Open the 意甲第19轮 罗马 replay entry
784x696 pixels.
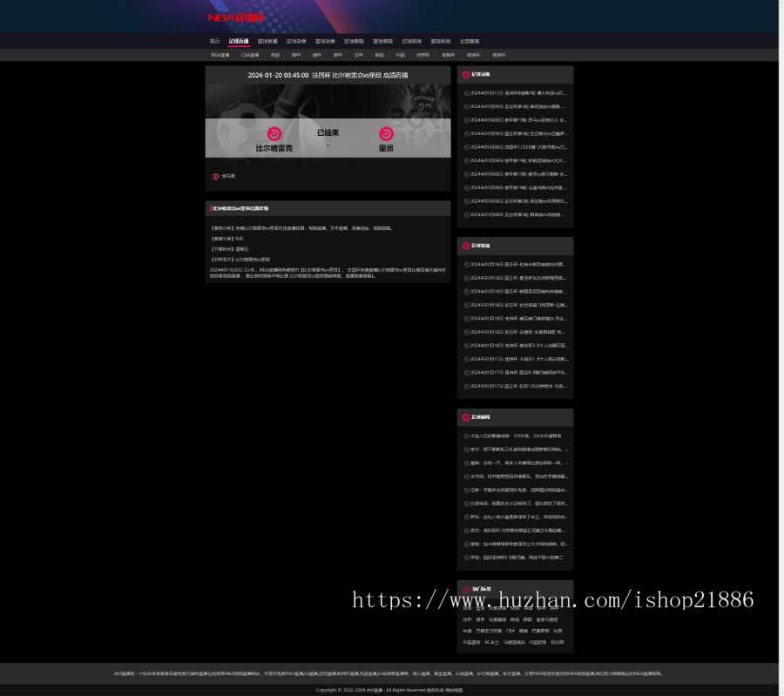click(x=518, y=120)
